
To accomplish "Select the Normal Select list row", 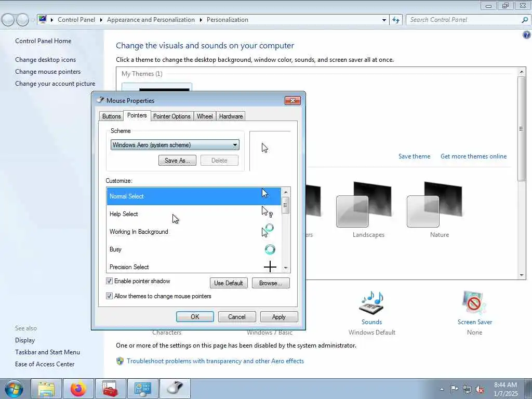I will (194, 196).
